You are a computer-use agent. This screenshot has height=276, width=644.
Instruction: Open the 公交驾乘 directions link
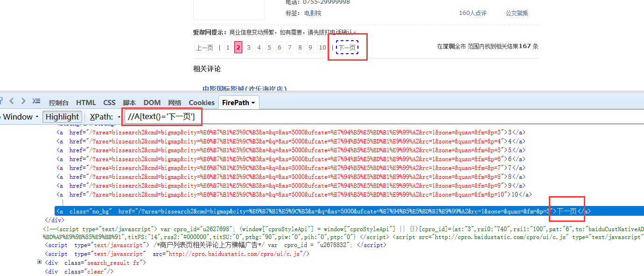[x=517, y=13]
